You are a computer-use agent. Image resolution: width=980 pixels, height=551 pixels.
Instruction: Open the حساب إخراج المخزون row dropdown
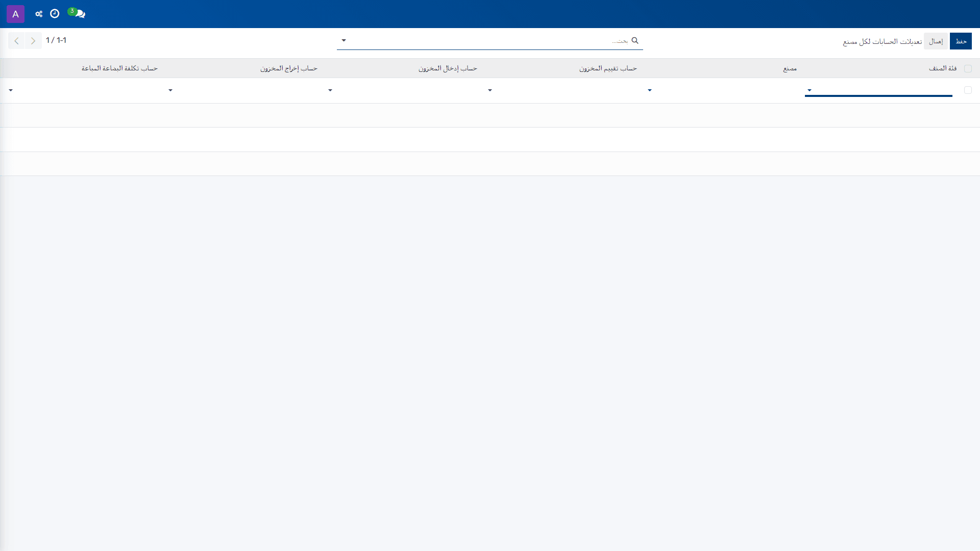click(170, 90)
